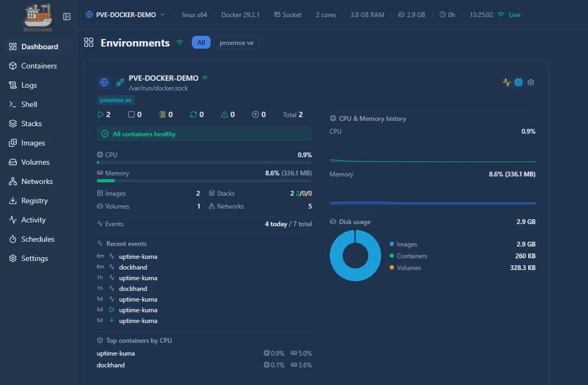Open the Images page
The image size is (588, 385).
click(38, 143)
